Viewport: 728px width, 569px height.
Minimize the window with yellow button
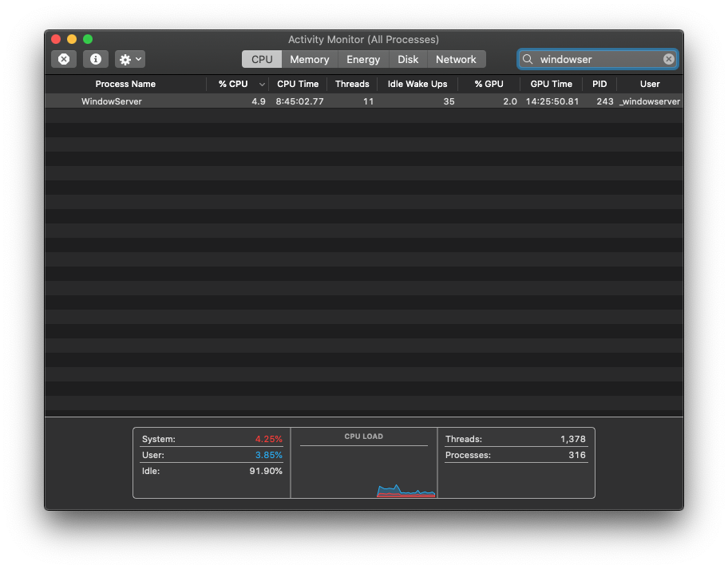(72, 39)
